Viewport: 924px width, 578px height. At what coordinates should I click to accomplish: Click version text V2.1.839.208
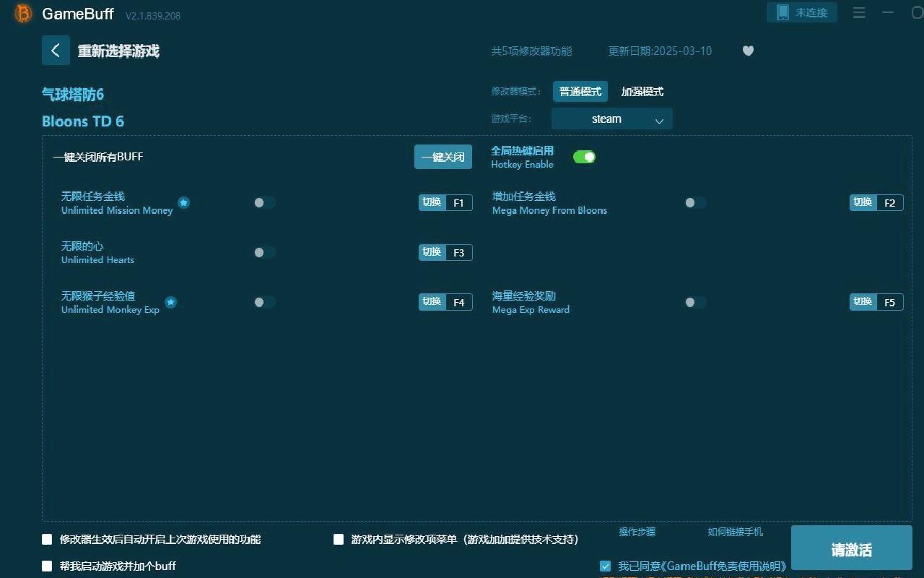[153, 15]
